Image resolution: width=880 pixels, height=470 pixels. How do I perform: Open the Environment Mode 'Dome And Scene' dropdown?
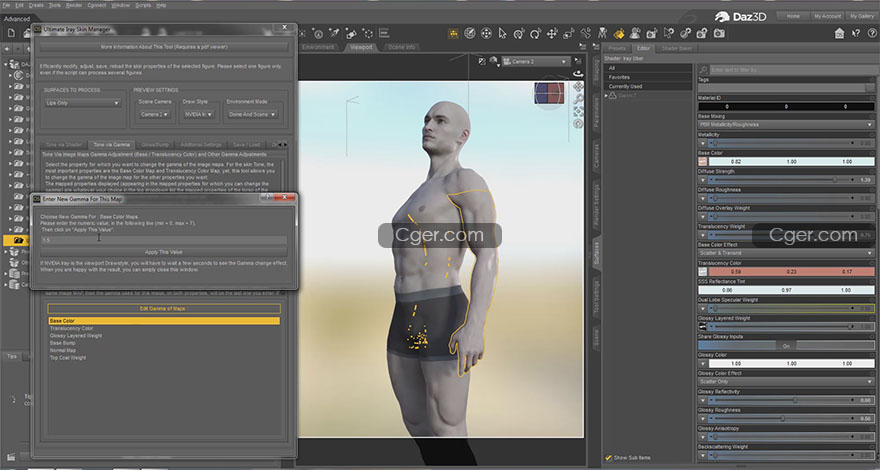tap(252, 115)
